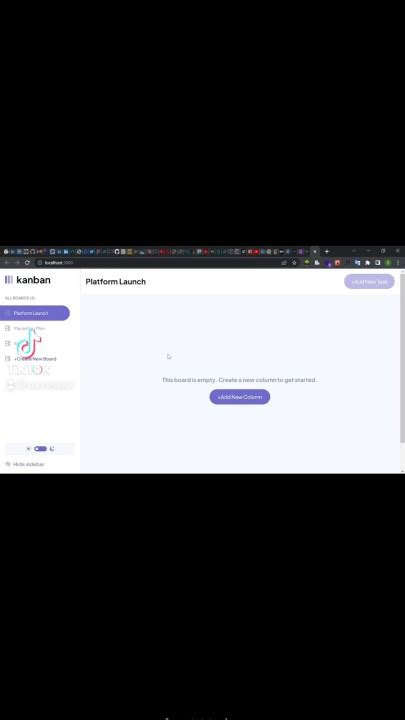The width and height of the screenshot is (405, 720).
Task: Select the Platform Launch board
Action: tap(35, 313)
